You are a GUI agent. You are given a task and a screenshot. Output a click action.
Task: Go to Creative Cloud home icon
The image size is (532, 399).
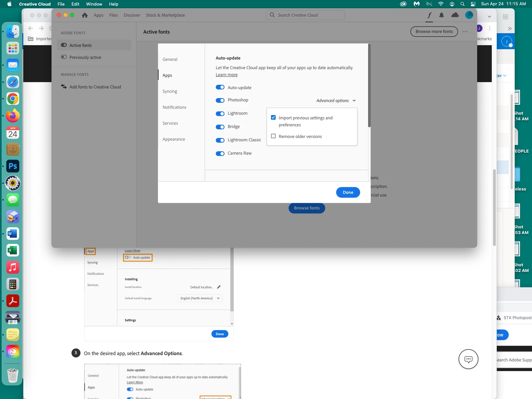pos(85,15)
